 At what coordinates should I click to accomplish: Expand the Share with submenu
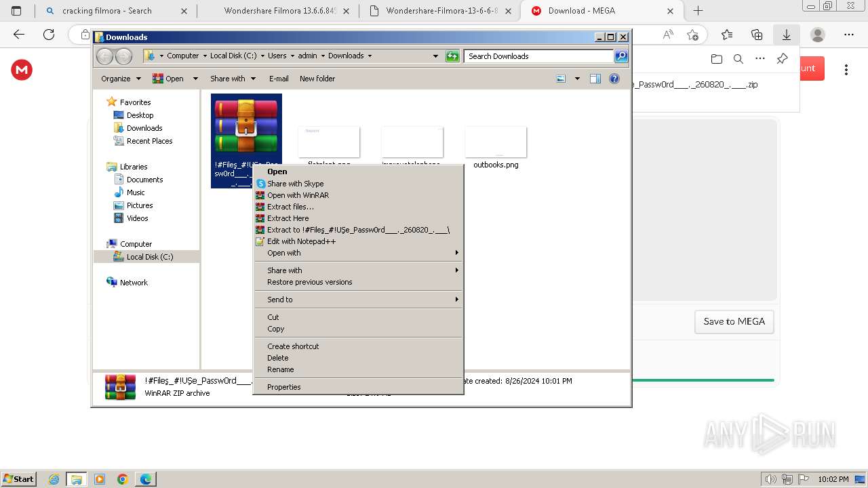358,270
